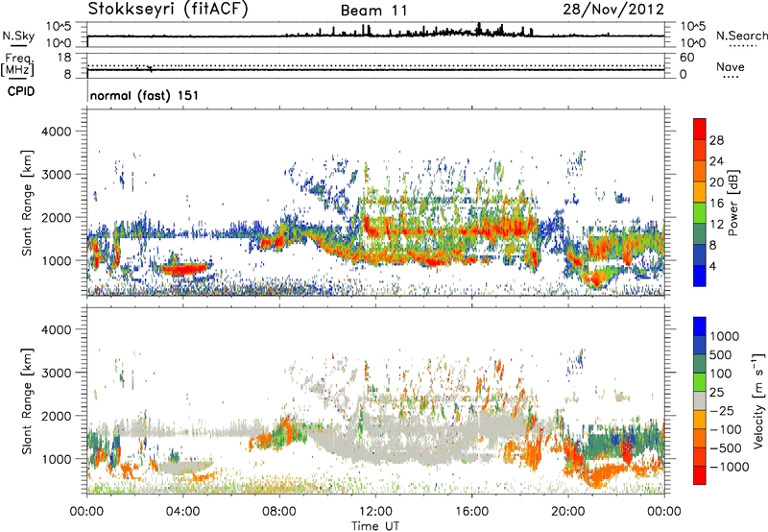768x532 pixels.
Task: Select the "-1000" velocity colorbar label
Action: (x=729, y=467)
